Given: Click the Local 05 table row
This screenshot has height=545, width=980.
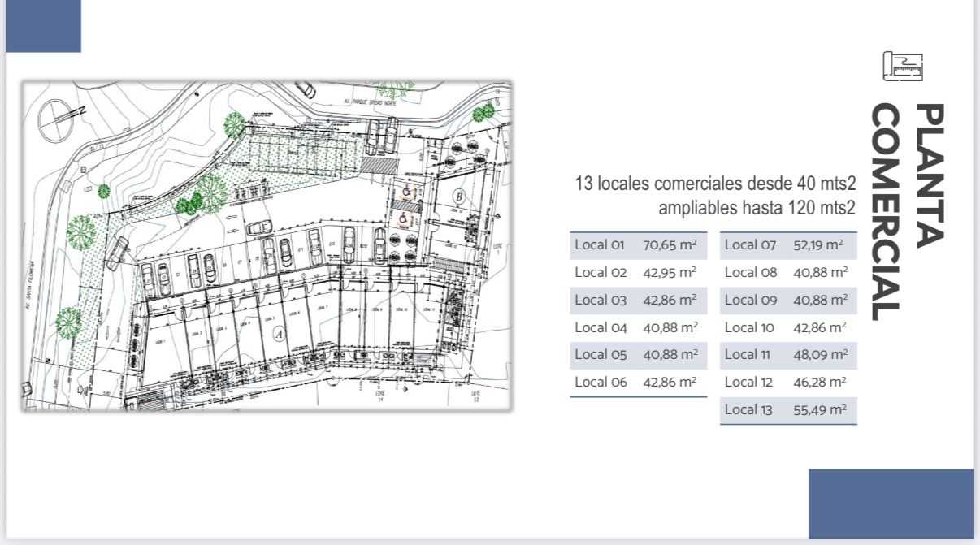Looking at the screenshot, I should (637, 354).
